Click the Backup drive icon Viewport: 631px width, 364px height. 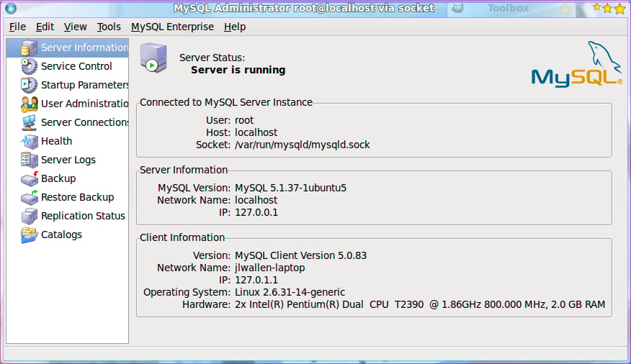(29, 179)
